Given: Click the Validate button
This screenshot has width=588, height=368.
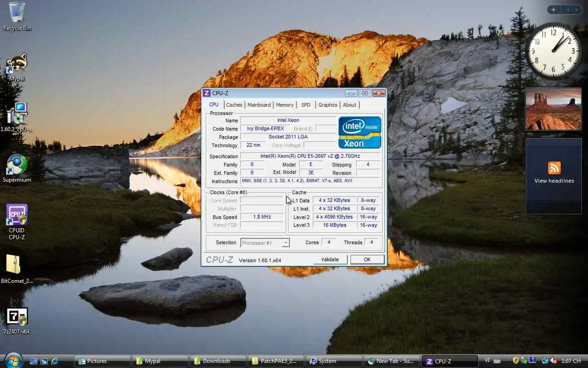Looking at the screenshot, I should click(330, 259).
